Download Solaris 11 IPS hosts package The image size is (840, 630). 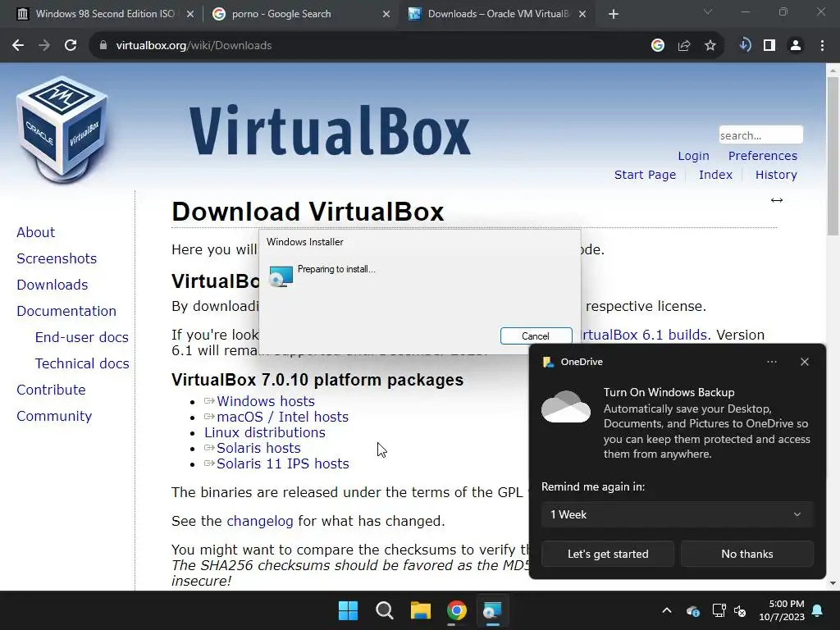tap(283, 463)
